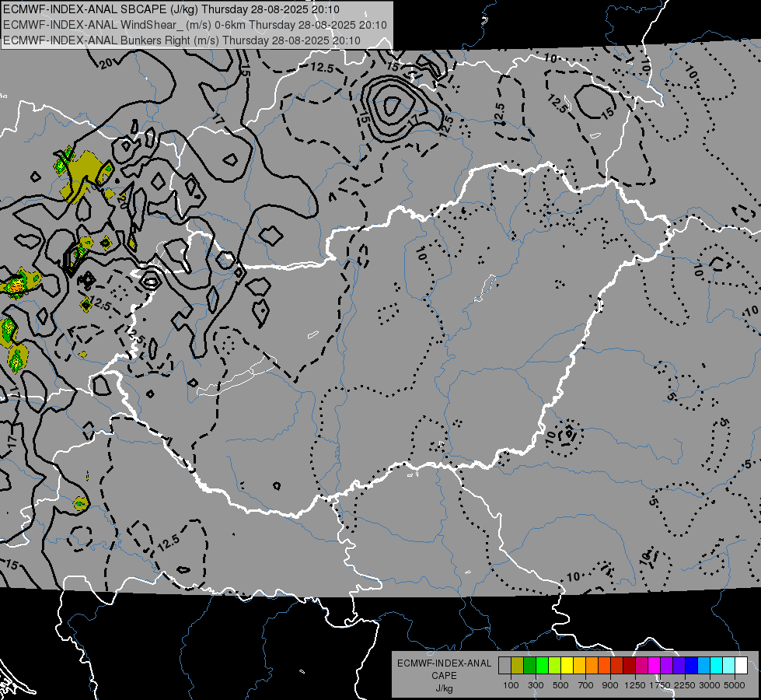This screenshot has width=761, height=700.
Task: Click the 300 value on legend scale
Action: pyautogui.click(x=536, y=685)
